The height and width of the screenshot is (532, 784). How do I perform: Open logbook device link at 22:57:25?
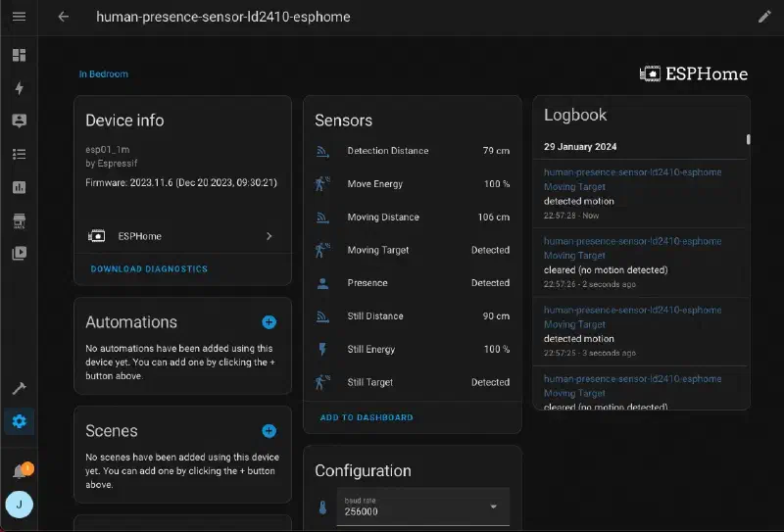(x=632, y=310)
